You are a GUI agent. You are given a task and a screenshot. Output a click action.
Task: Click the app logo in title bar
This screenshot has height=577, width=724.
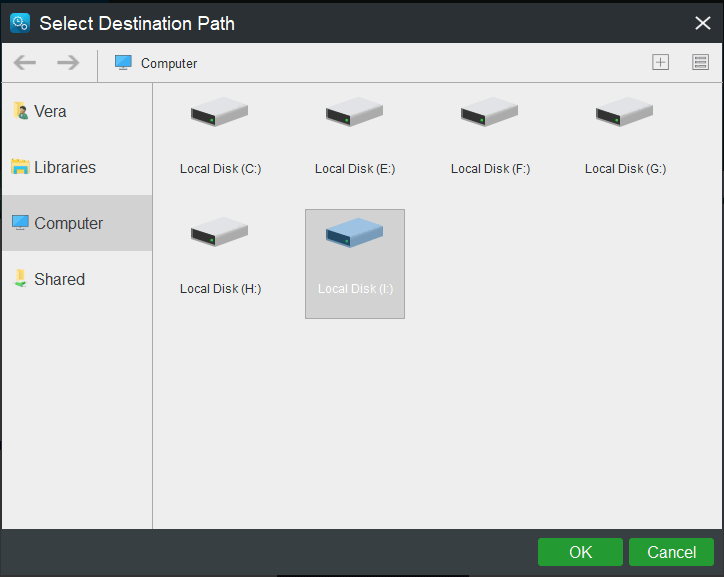click(x=20, y=23)
